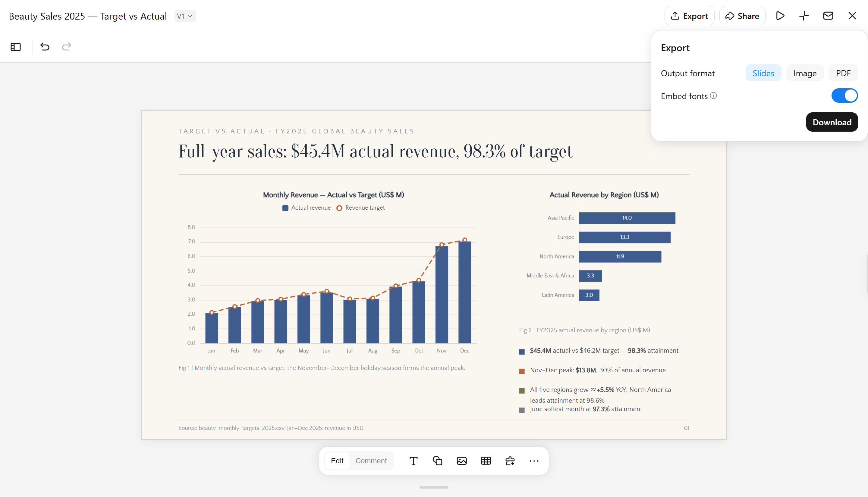Screen dimensions: 868x497
Task: Click the Share button
Action: tap(742, 16)
